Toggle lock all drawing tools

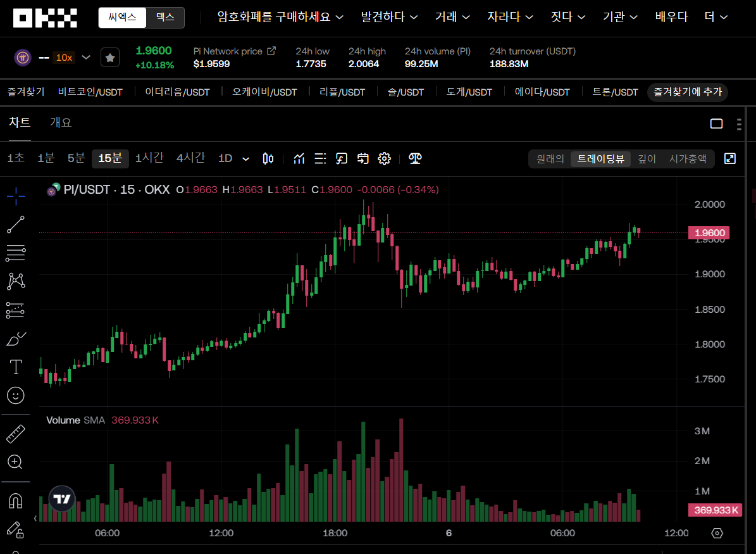pyautogui.click(x=16, y=530)
